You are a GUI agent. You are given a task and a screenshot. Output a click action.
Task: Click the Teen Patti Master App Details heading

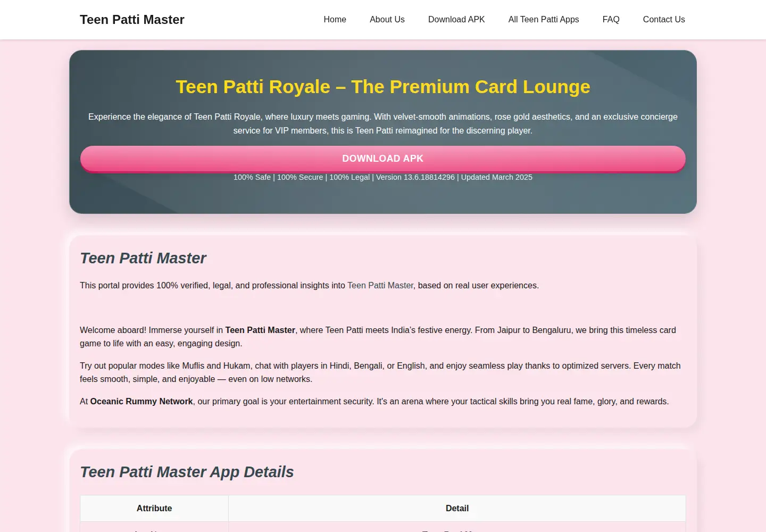tap(187, 472)
